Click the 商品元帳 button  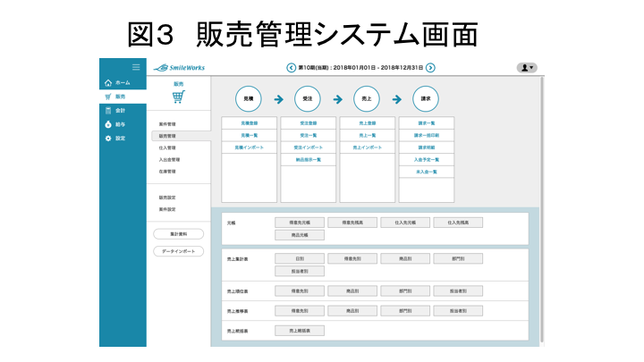click(300, 235)
